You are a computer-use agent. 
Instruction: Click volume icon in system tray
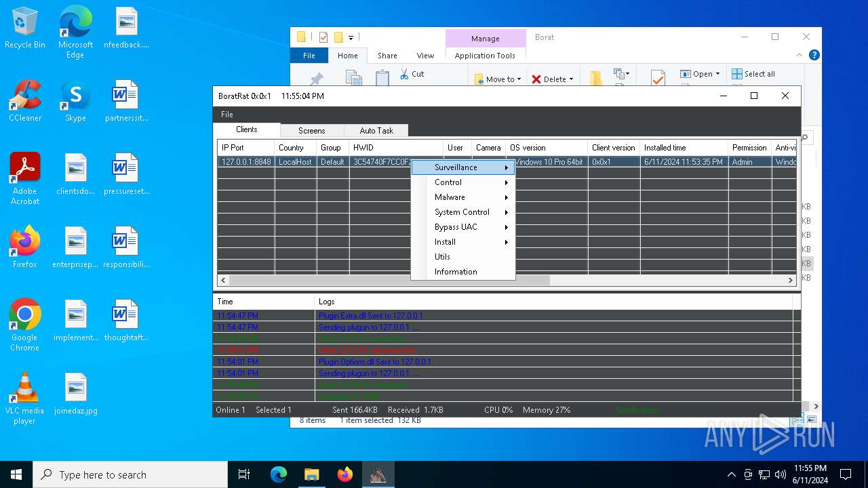click(x=781, y=474)
